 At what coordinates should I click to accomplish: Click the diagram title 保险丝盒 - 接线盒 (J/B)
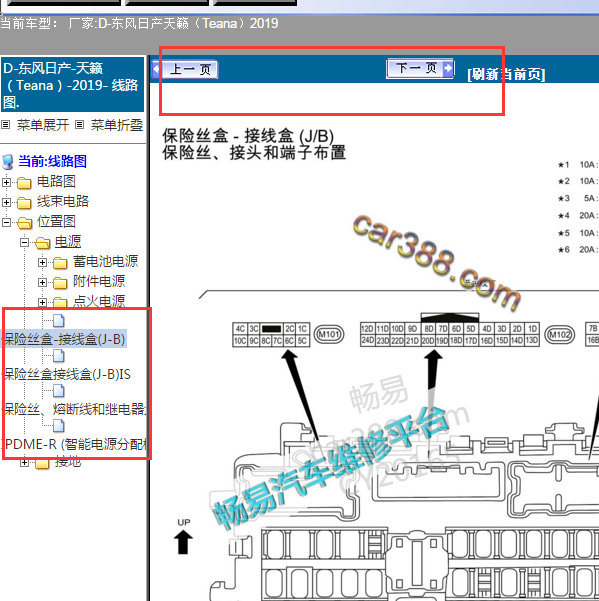coord(248,136)
